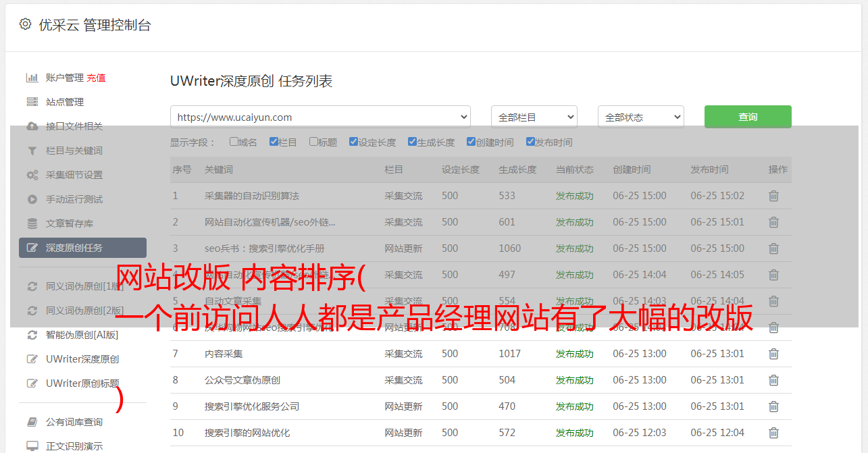Image resolution: width=868 pixels, height=453 pixels.
Task: Select 智能伪原创[AI版] sidebar item
Action: pyautogui.click(x=82, y=335)
